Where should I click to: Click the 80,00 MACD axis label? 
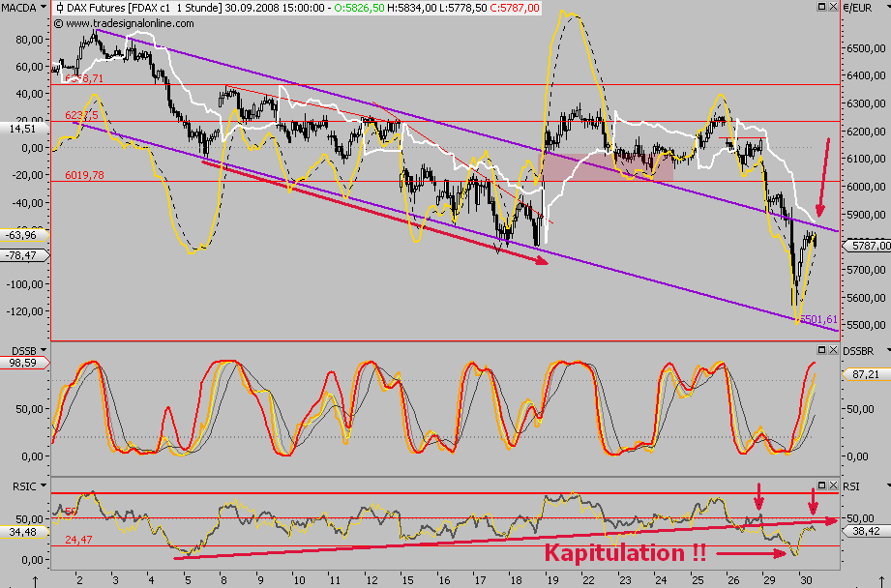[30, 40]
